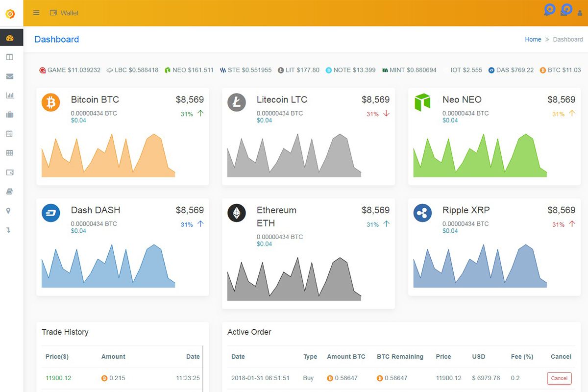Screen dimensions: 588x392
Task: Click the Amount column header in Trade History
Action: coord(113,357)
